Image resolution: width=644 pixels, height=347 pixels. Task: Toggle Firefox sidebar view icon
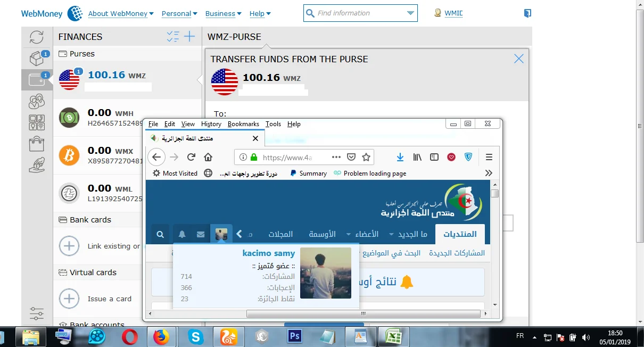coord(434,157)
